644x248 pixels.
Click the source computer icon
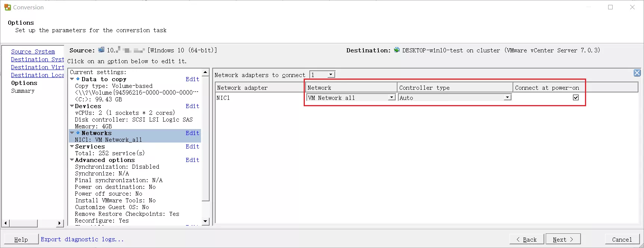(x=101, y=50)
